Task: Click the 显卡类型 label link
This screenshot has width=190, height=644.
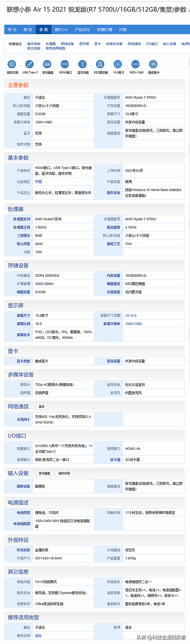Action: (x=23, y=361)
